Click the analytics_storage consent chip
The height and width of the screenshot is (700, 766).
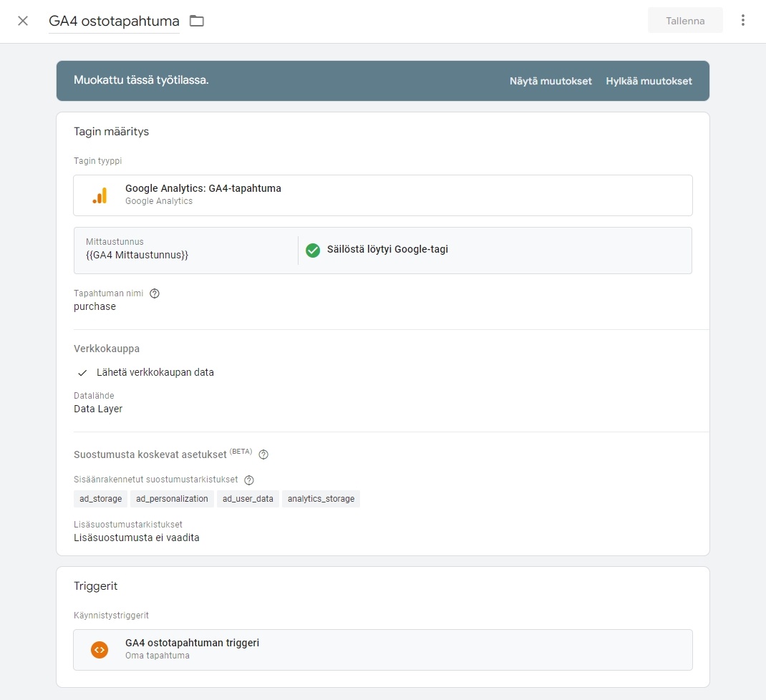coord(321,499)
